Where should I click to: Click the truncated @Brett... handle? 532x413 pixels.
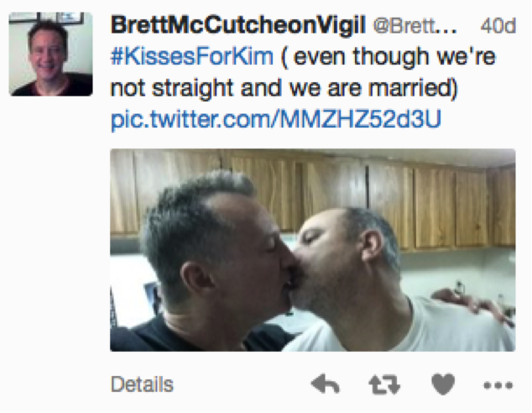pyautogui.click(x=415, y=26)
